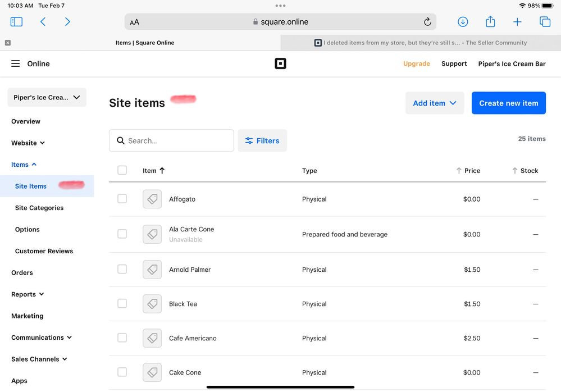This screenshot has width=561, height=392.
Task: Check the Affogato item checkbox
Action: coord(122,199)
